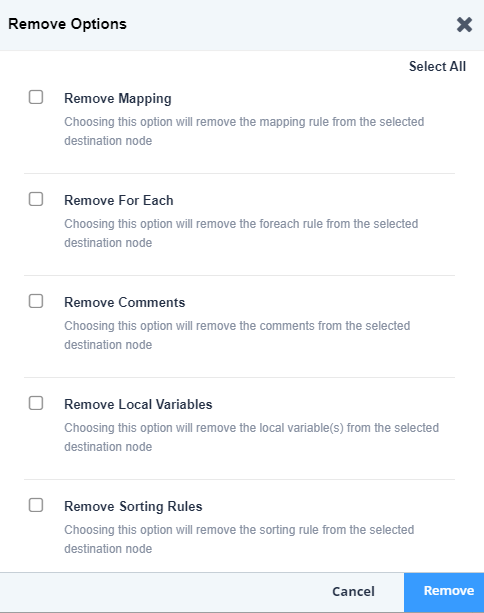Click the sorting rule description text
Viewport: 484px width, 613px height.
click(x=239, y=540)
